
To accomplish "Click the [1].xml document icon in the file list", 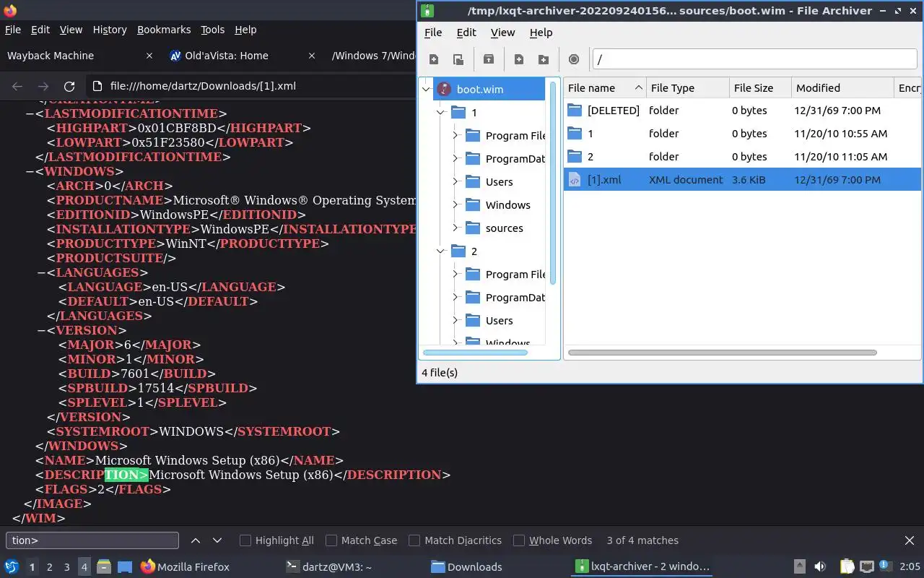I will 575,180.
